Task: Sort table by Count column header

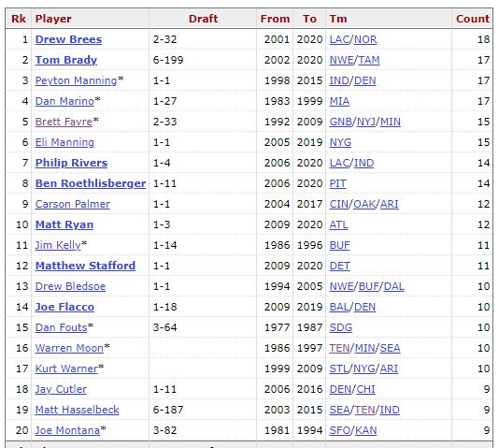Action: tap(473, 19)
